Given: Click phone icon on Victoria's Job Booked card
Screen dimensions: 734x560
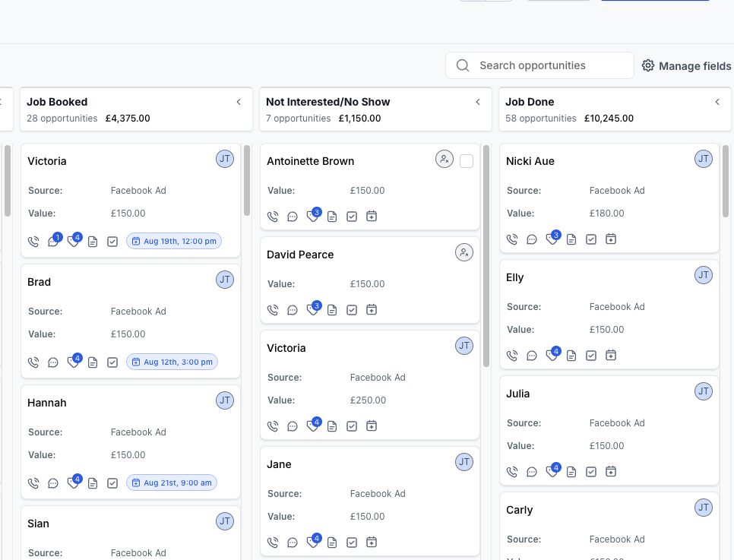Looking at the screenshot, I should [33, 242].
